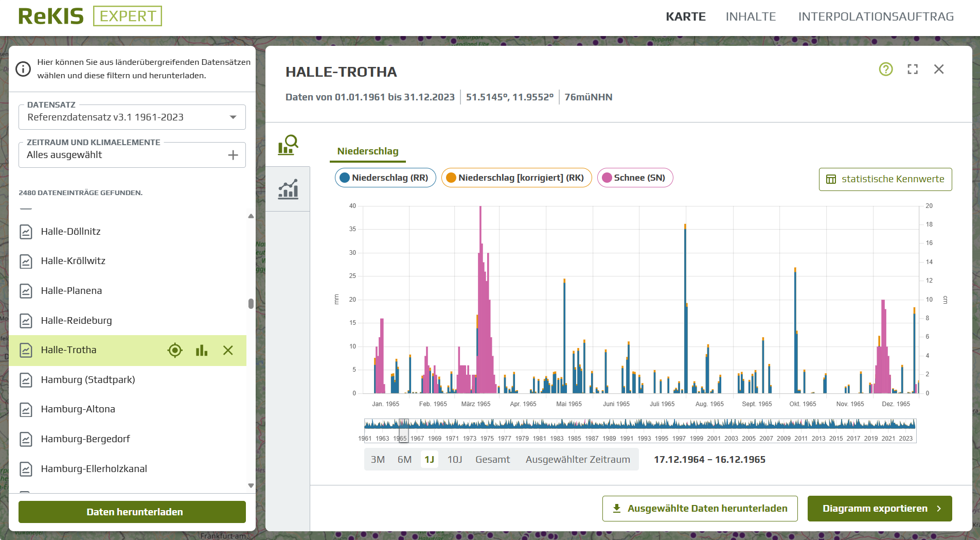This screenshot has width=980, height=540.
Task: Select the 10J time range
Action: (x=454, y=459)
